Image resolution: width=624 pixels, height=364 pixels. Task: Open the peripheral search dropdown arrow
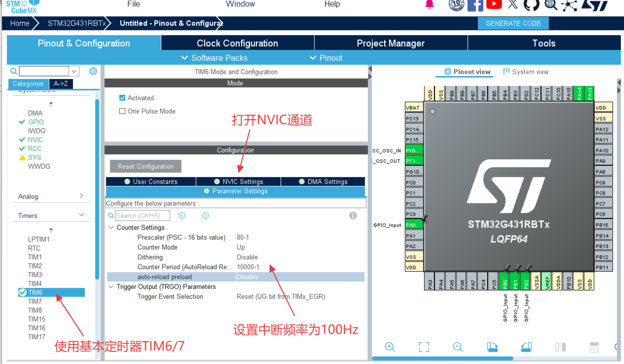(74, 71)
